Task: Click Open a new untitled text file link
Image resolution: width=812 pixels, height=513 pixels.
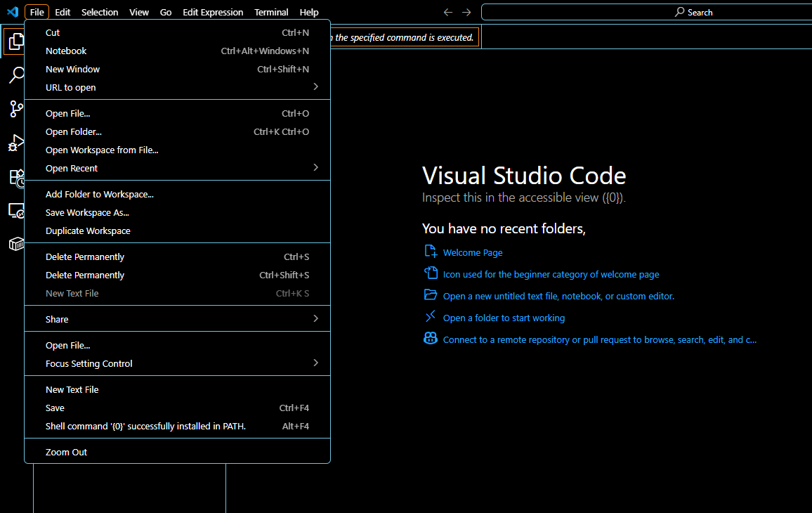Action: click(x=558, y=296)
